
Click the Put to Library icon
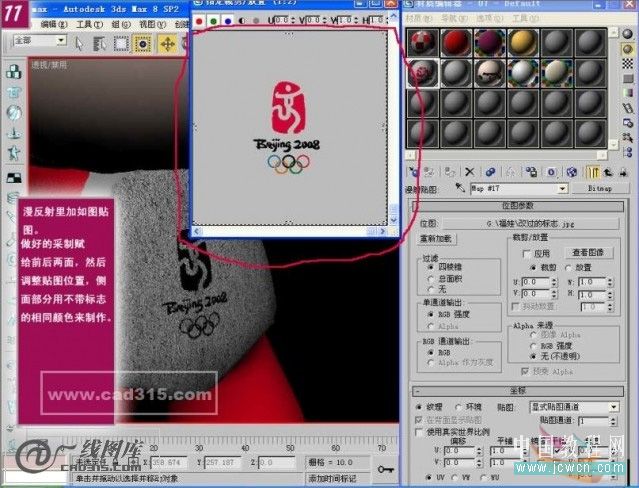pyautogui.click(x=531, y=172)
